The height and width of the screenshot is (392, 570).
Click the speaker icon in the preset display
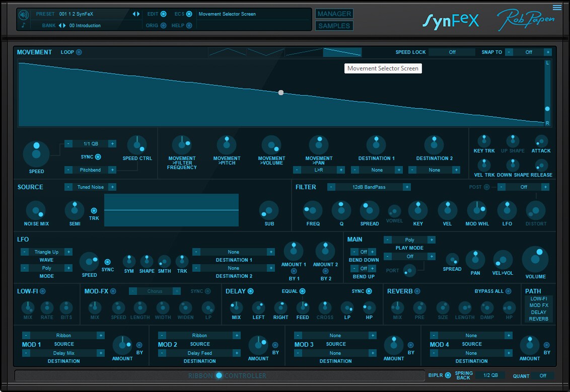click(24, 15)
